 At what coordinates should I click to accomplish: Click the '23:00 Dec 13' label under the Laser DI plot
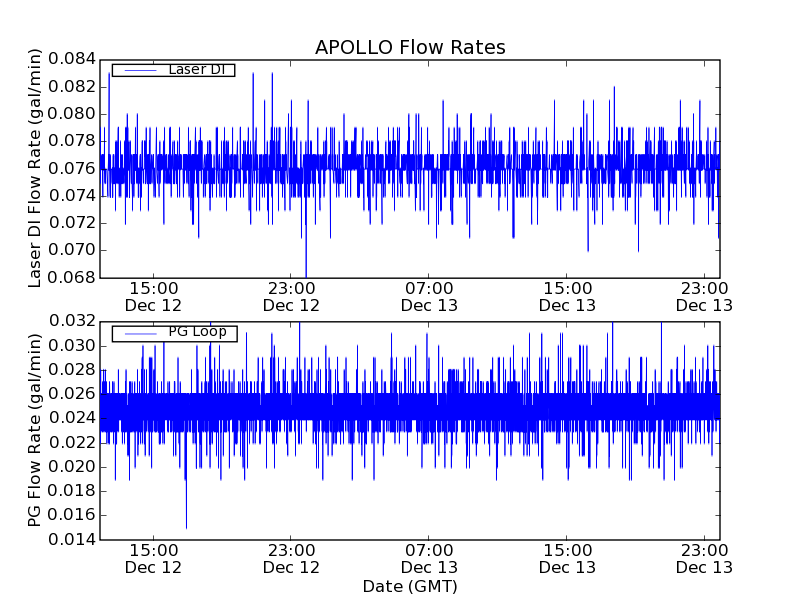pyautogui.click(x=705, y=297)
